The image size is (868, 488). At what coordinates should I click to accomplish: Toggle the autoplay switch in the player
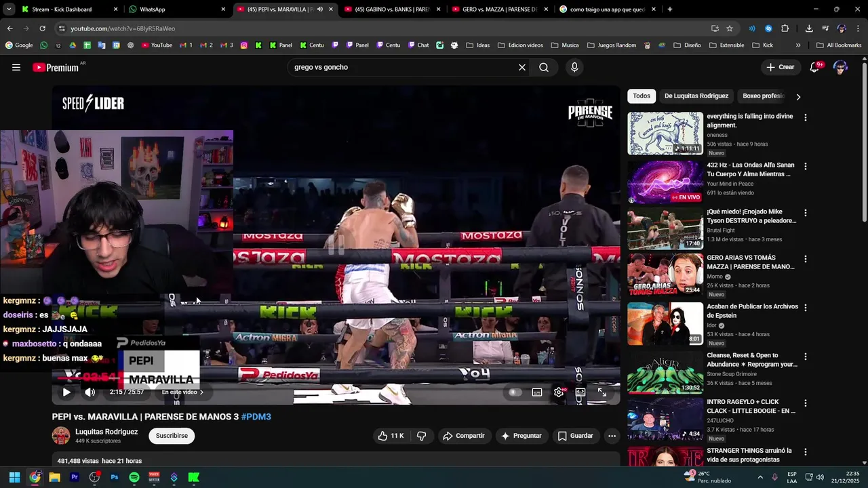tap(515, 392)
